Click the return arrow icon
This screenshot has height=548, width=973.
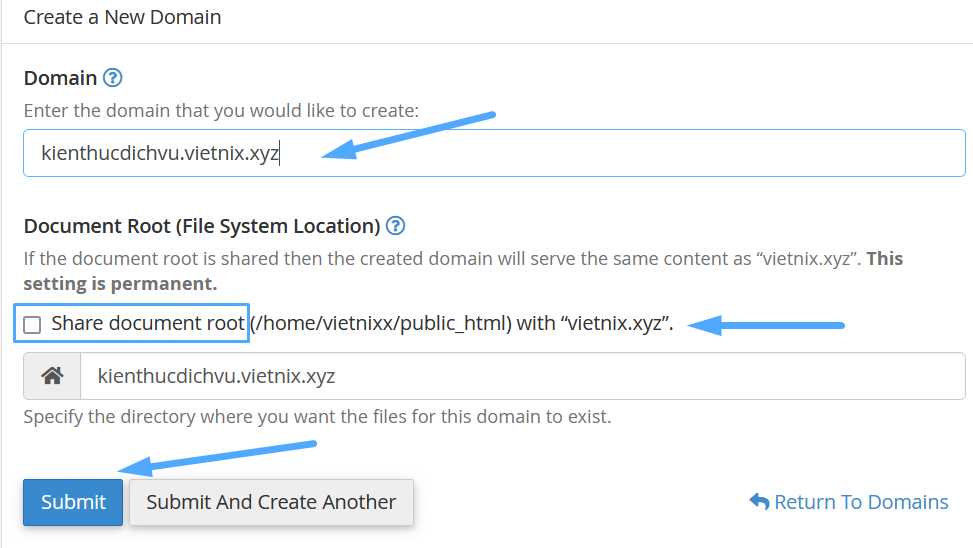click(x=759, y=502)
